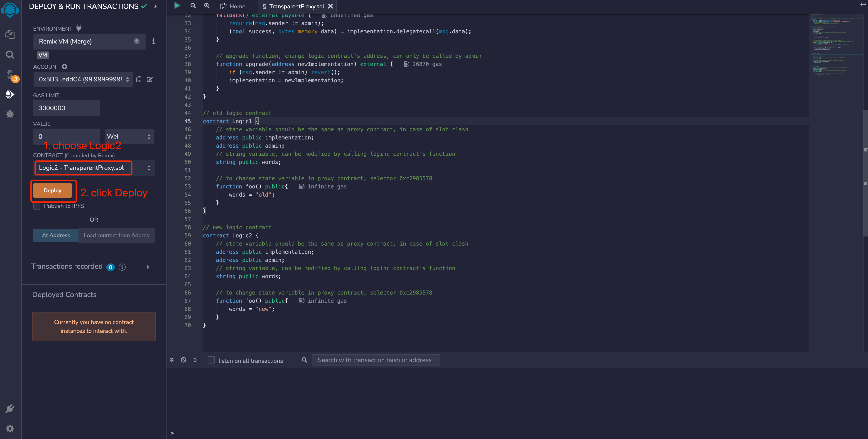This screenshot has height=439, width=868.
Task: Click the Transactions recorded 0 badge
Action: pyautogui.click(x=110, y=267)
